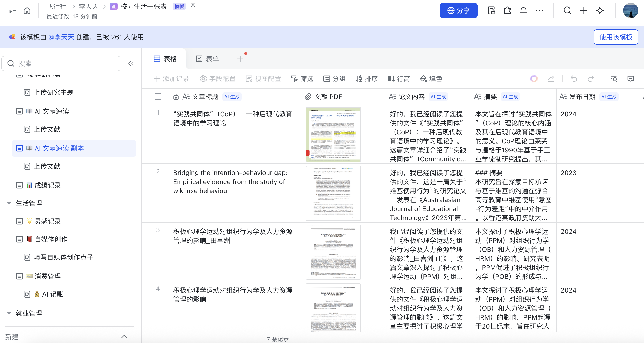This screenshot has width=644, height=343.
Task: Click the home icon in top bar
Action: coord(27,10)
